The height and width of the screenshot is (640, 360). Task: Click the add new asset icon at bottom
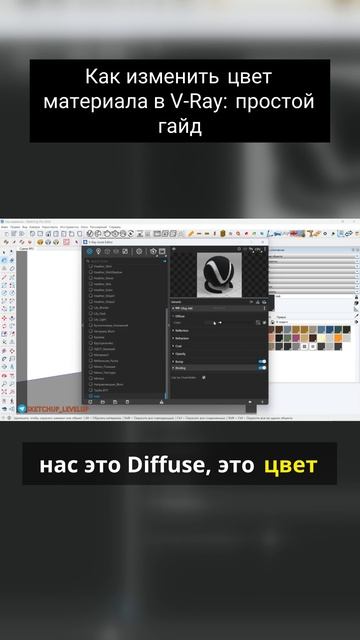coord(90,402)
